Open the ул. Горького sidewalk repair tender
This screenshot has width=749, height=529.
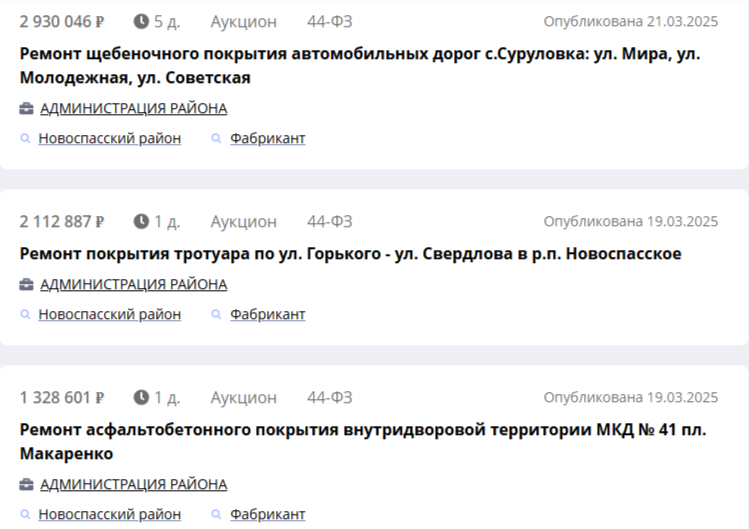[350, 254]
